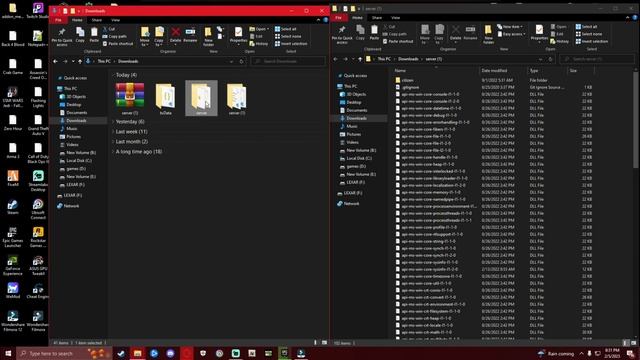
Task: Click Paste shortcut in Downloads window ribbon
Action: click(118, 44)
